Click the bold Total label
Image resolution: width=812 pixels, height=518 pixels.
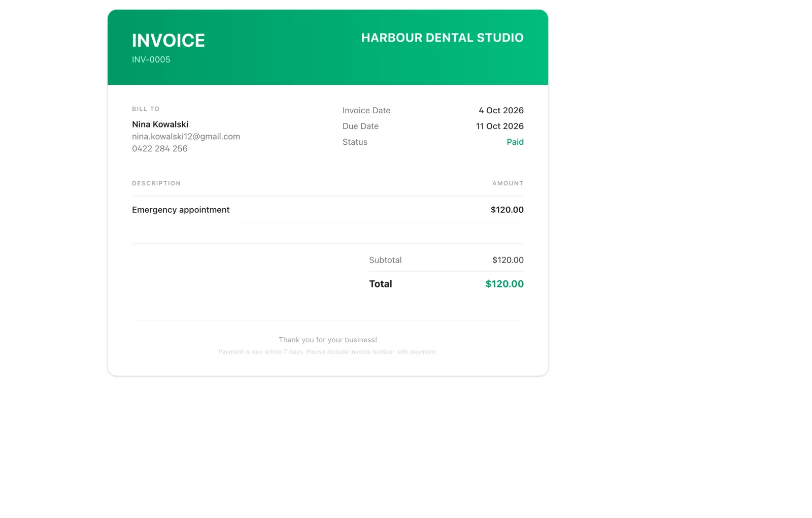click(x=380, y=284)
